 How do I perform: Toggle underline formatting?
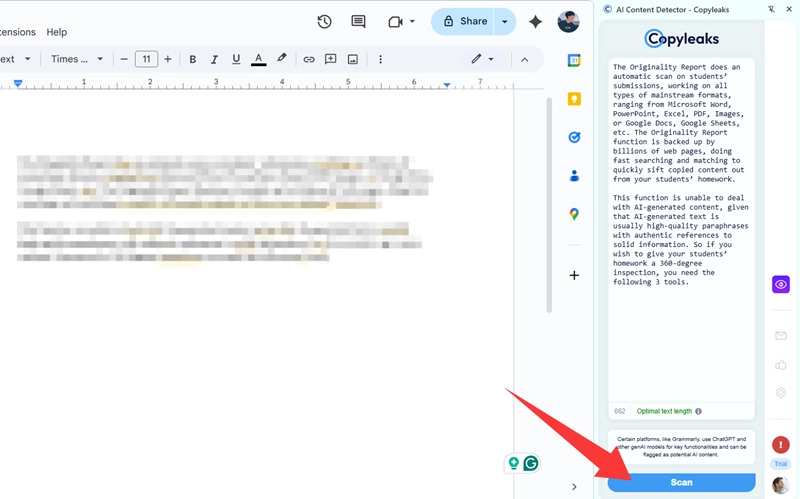[236, 59]
